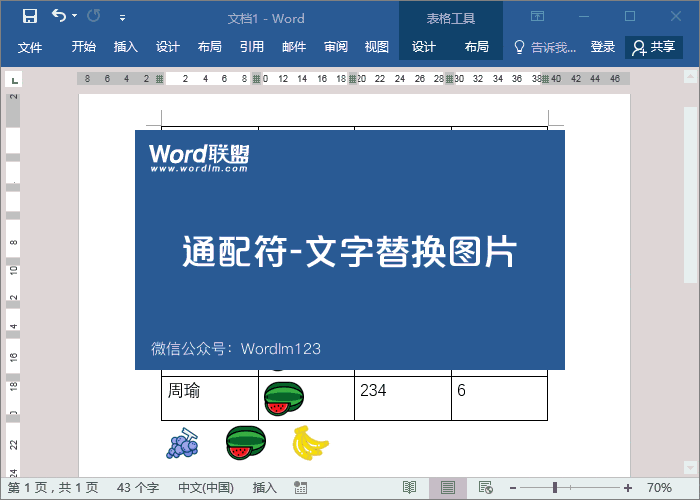The height and width of the screenshot is (500, 700).
Task: Open Customize Quick Access Toolbar dropdown
Action: click(122, 18)
